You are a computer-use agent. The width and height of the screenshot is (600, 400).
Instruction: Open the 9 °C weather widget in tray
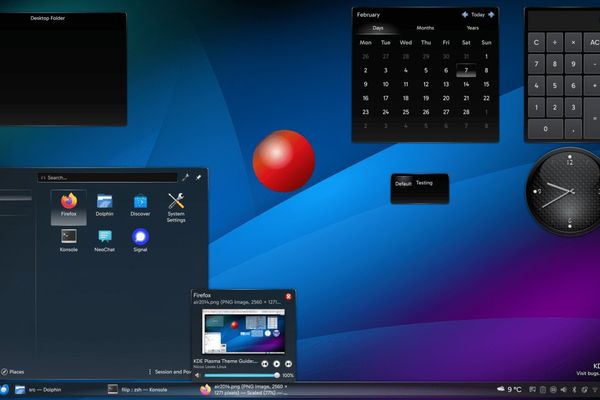tap(509, 389)
